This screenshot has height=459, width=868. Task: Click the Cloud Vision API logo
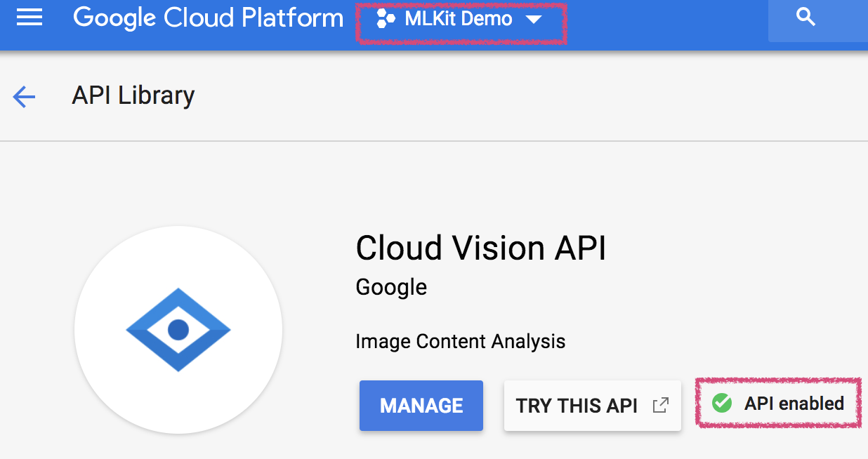[178, 329]
